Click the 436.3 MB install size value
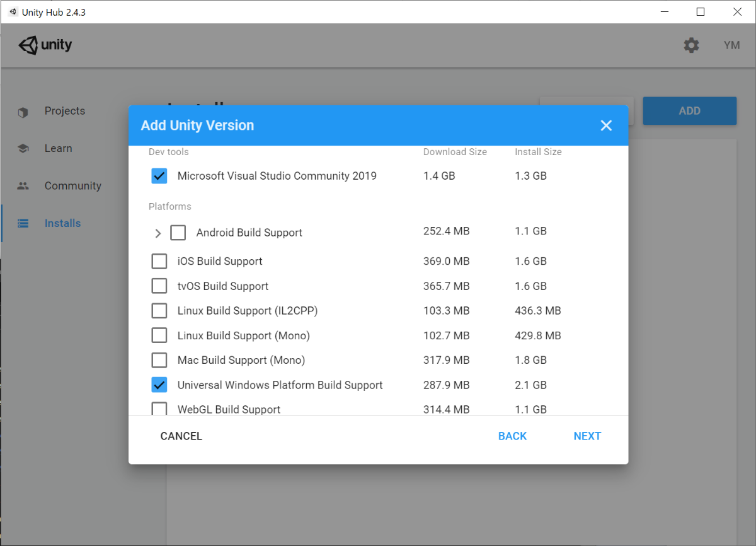The image size is (756, 546). (x=538, y=311)
